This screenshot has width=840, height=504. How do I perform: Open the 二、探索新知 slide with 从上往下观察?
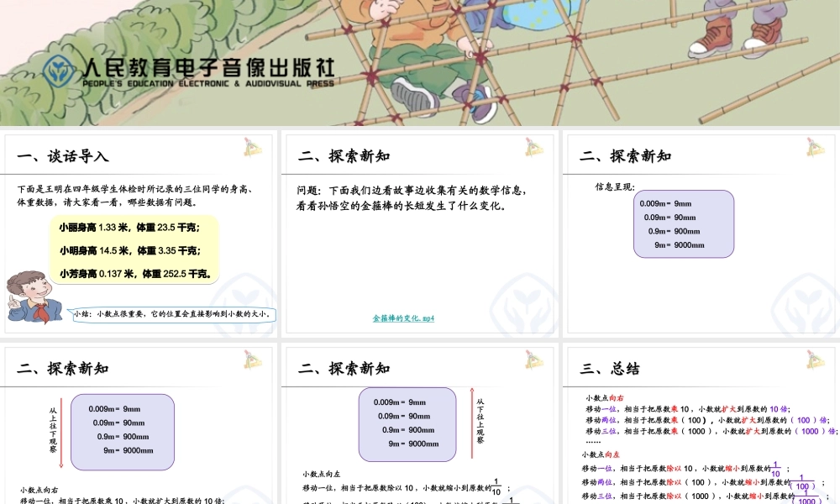[x=139, y=425]
